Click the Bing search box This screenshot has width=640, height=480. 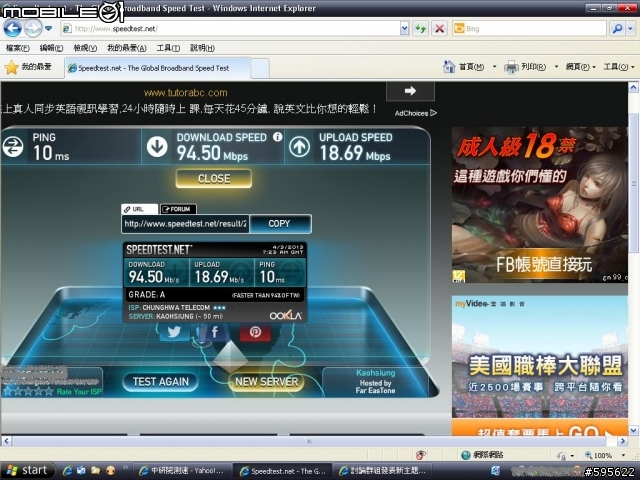(529, 29)
